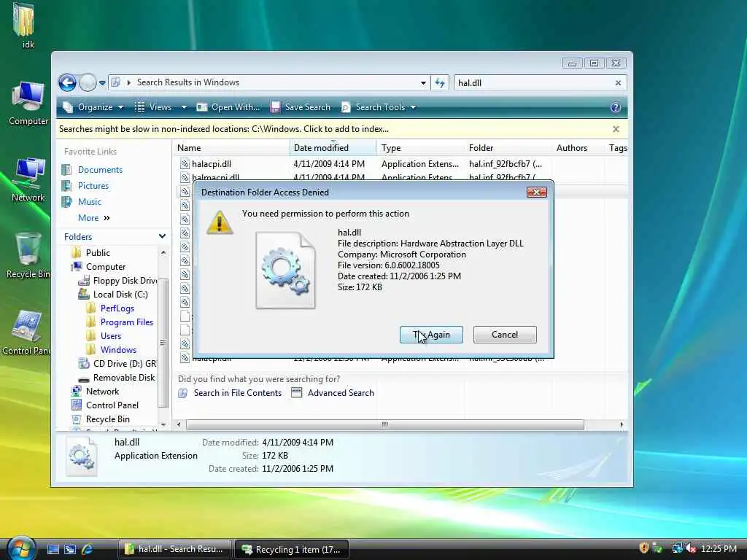The height and width of the screenshot is (560, 747).
Task: Open the Views menu
Action: coord(153,107)
